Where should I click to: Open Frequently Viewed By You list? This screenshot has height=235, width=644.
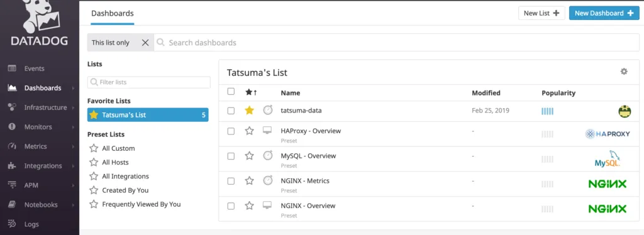coord(142,204)
